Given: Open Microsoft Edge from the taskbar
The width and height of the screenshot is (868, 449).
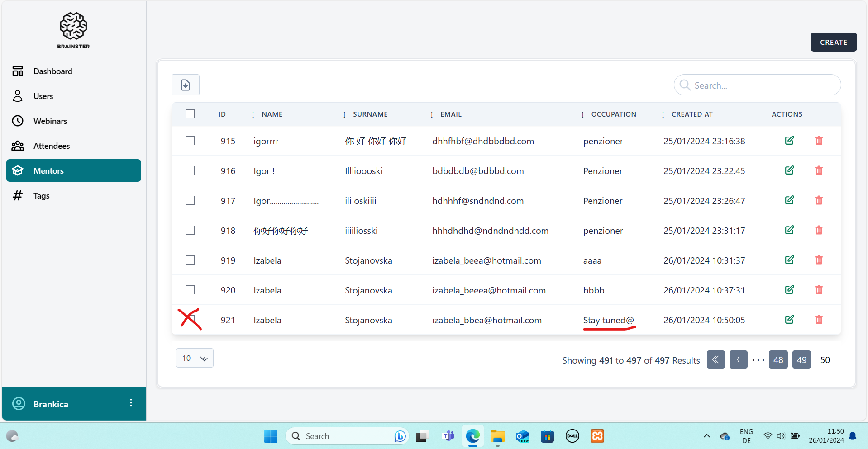Looking at the screenshot, I should [472, 436].
